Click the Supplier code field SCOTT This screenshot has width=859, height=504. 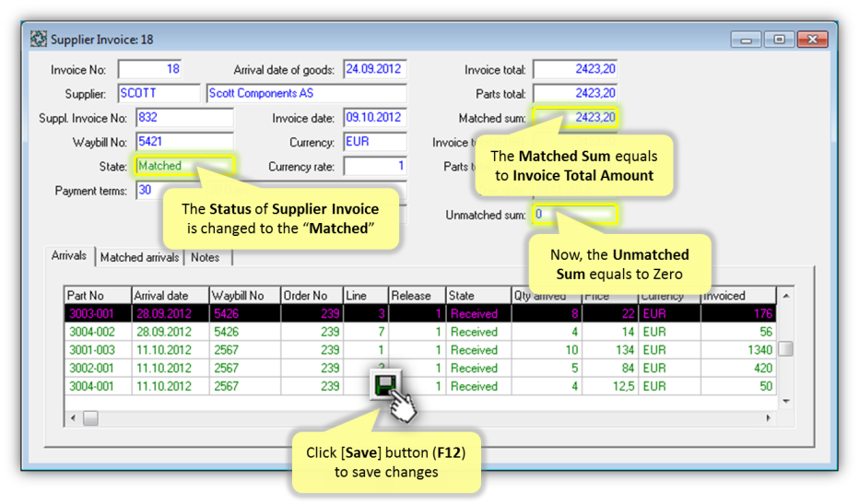point(159,94)
